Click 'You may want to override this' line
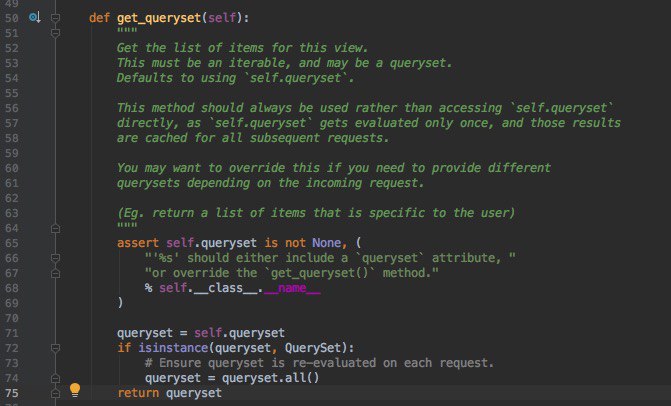Image resolution: width=671 pixels, height=406 pixels. pos(334,168)
